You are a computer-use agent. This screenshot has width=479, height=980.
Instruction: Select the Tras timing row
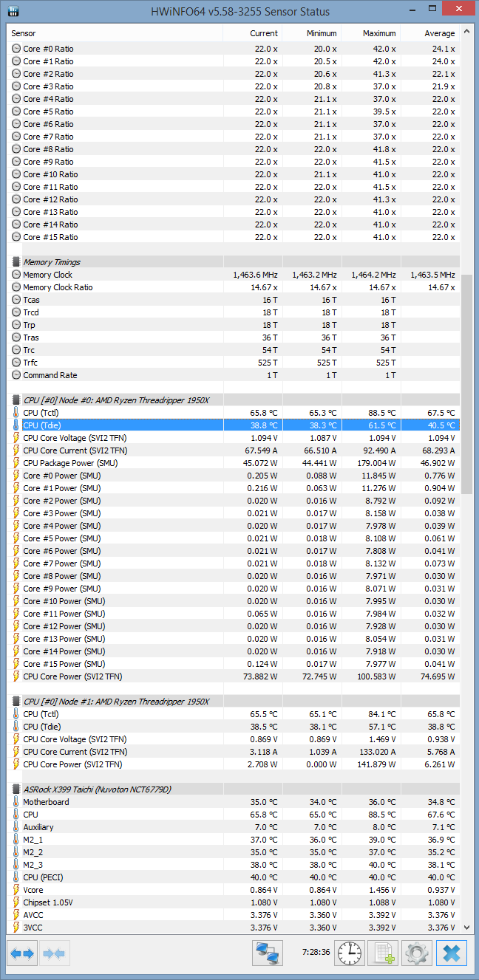pyautogui.click(x=234, y=337)
